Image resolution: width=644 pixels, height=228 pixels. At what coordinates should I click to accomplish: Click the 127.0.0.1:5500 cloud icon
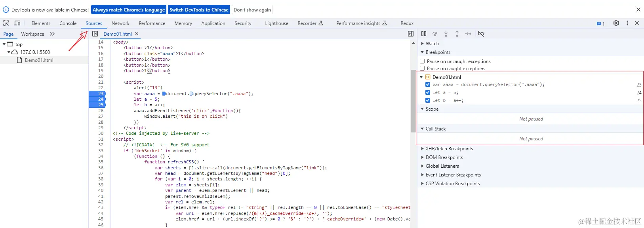(15, 52)
